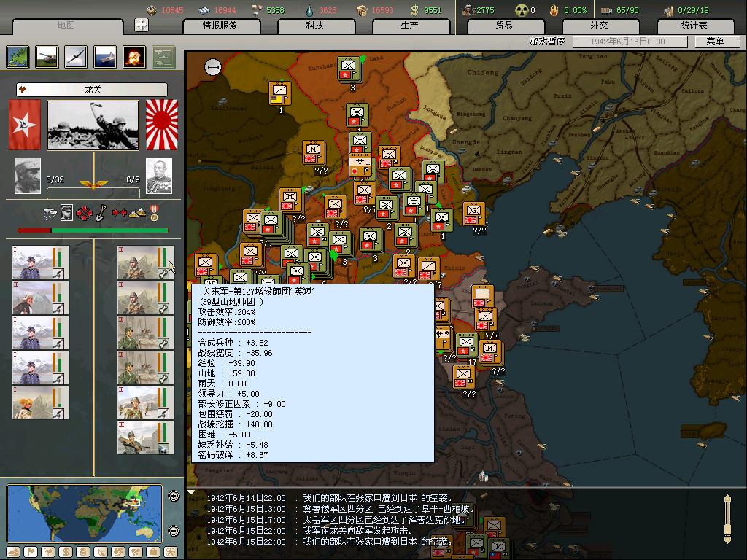Click the 龙关 province name bar
The width and height of the screenshot is (747, 560).
92,90
